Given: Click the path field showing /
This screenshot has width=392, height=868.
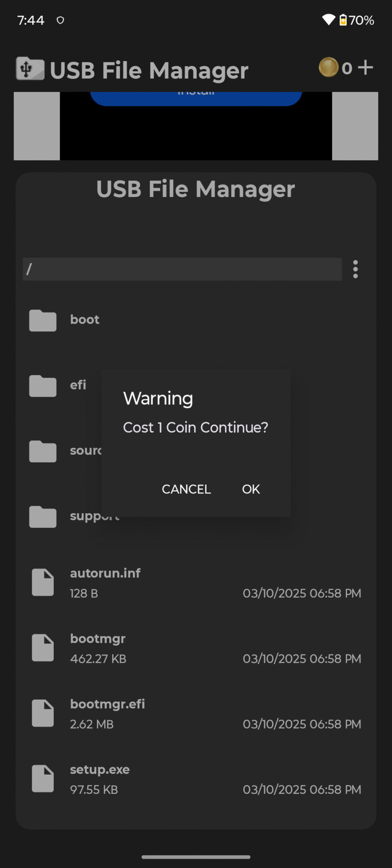Looking at the screenshot, I should pos(182,269).
